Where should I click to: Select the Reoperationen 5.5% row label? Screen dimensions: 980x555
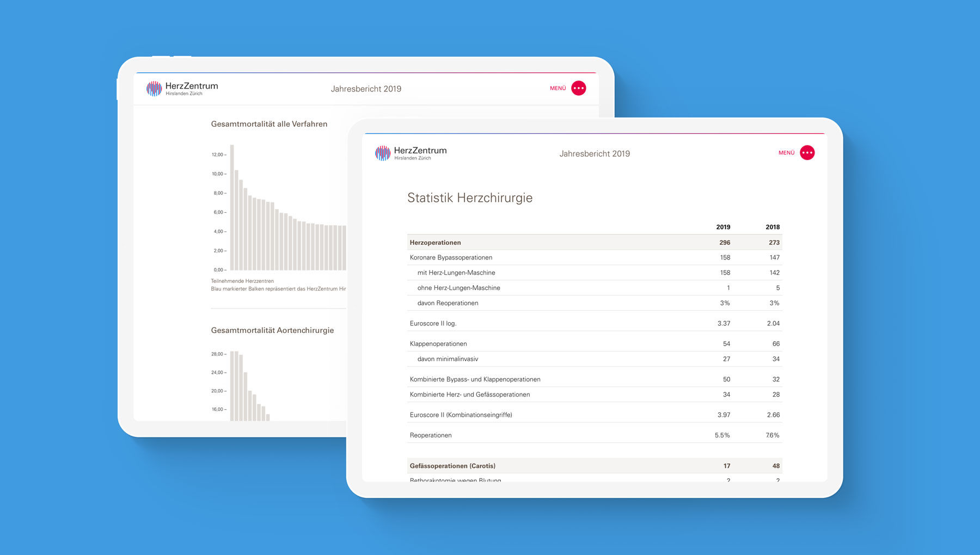click(431, 435)
